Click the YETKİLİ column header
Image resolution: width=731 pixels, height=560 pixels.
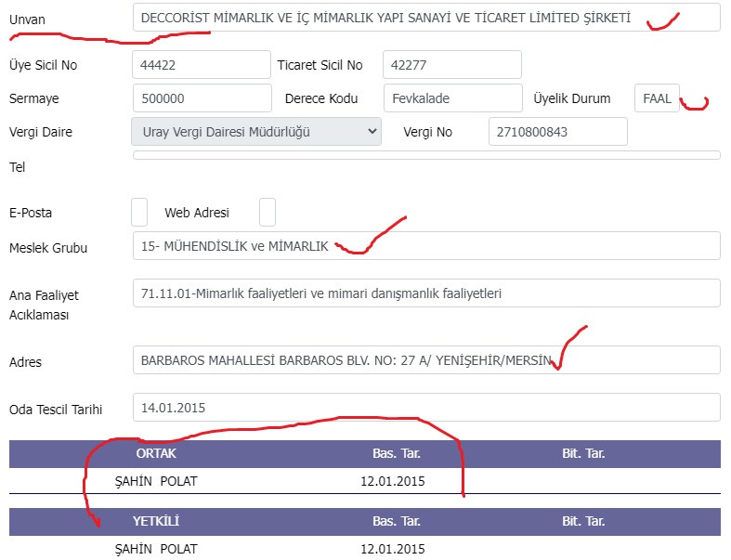tap(156, 521)
